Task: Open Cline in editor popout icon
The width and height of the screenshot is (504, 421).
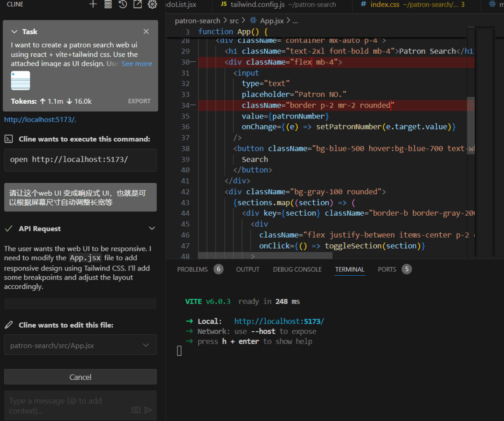Action: 138,4
